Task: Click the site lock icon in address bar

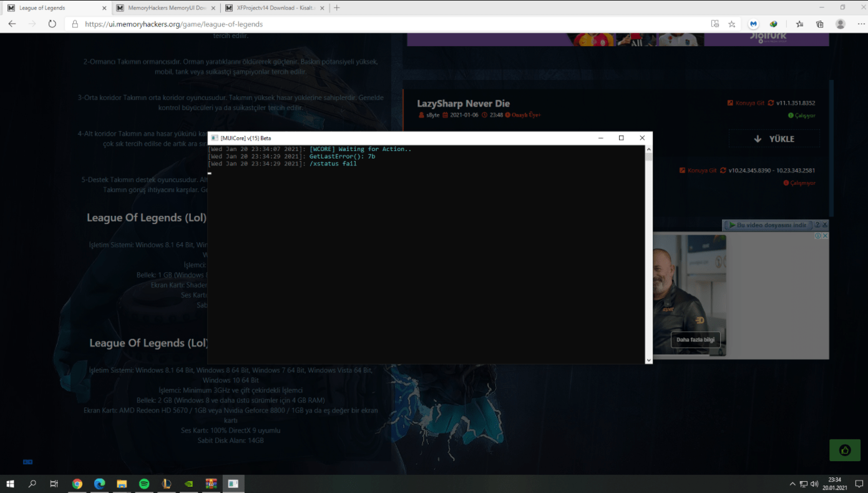Action: (75, 24)
